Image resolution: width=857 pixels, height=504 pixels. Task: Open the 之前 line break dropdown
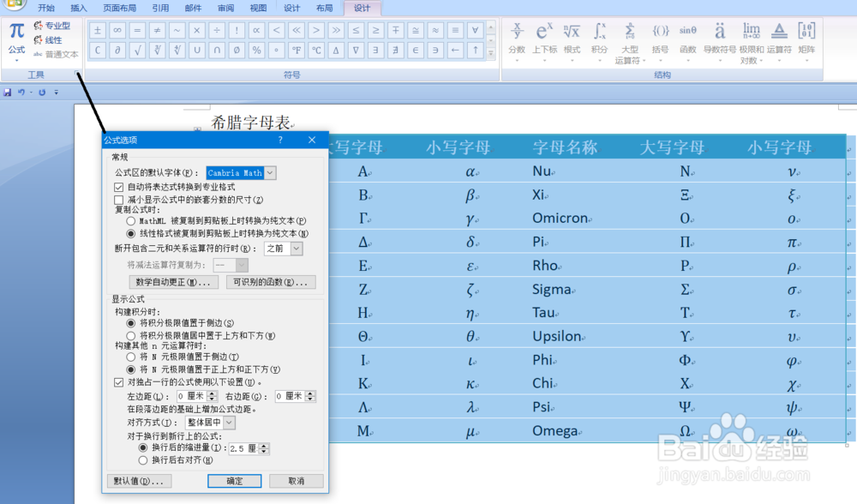point(297,249)
